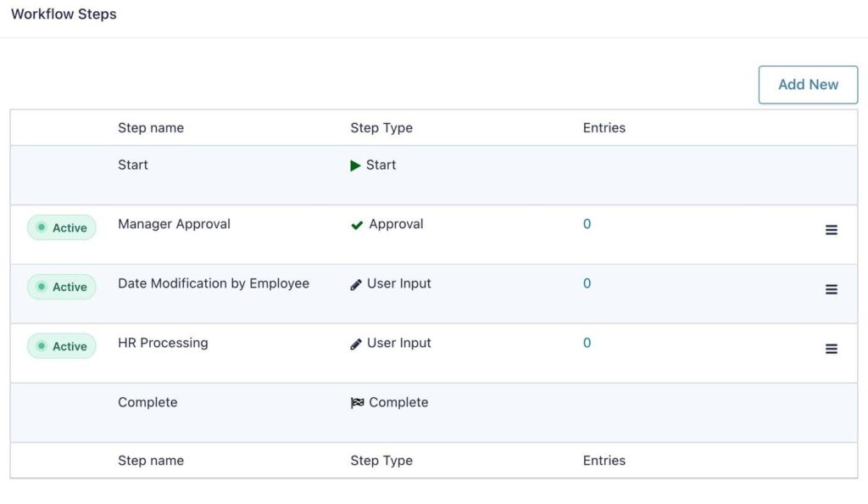
Task: Open the hamburger menu for Manager Approval
Action: (x=831, y=229)
